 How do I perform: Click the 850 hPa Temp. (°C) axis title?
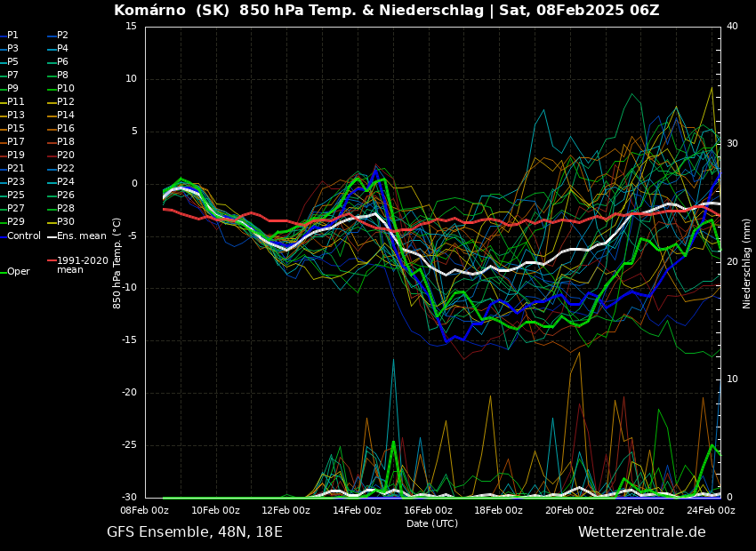[x=117, y=263]
